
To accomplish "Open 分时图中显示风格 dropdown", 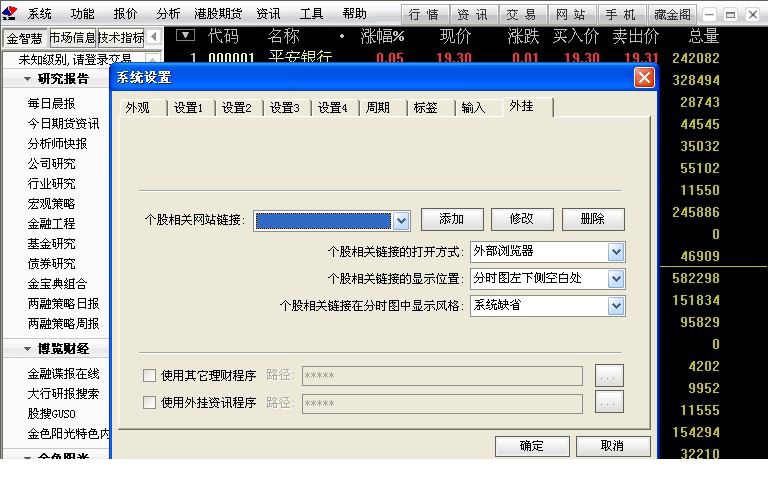I will pos(616,306).
